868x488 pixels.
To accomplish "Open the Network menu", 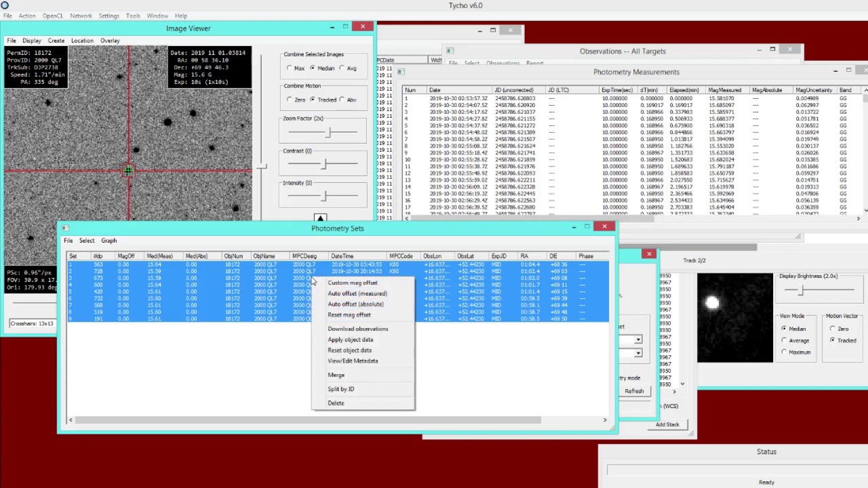I will pos(81,16).
